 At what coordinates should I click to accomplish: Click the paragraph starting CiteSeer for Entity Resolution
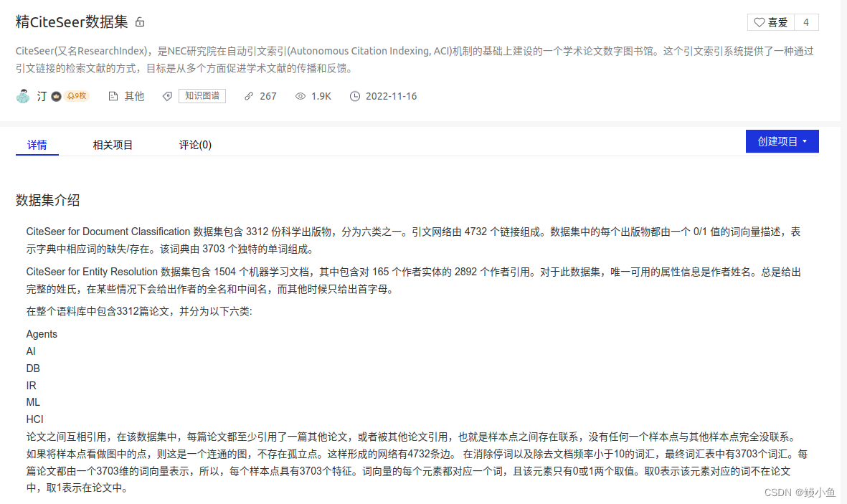tap(413, 280)
